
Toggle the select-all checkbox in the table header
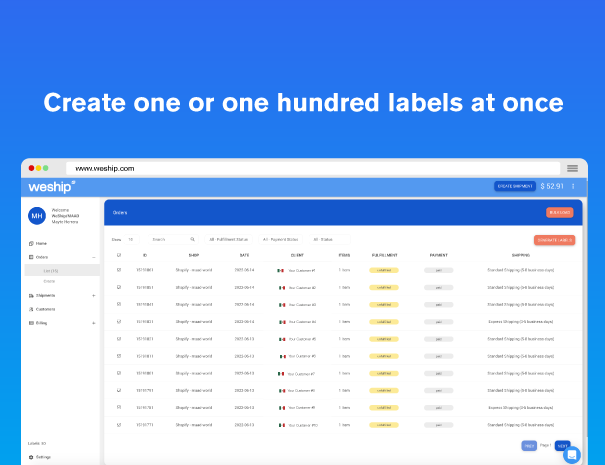coord(119,255)
